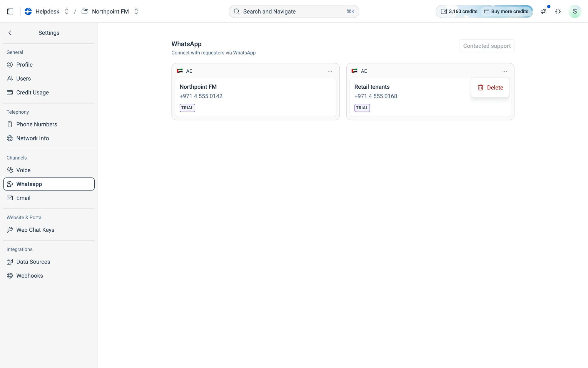Image resolution: width=588 pixels, height=368 pixels.
Task: Click the Northpoint FM number +971 4 555 0142
Action: pos(201,96)
